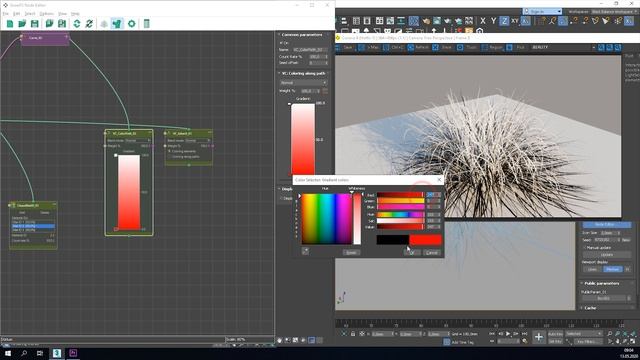Click Play animation button in timeline controls
The height and width of the screenshot is (360, 640).
(508, 334)
